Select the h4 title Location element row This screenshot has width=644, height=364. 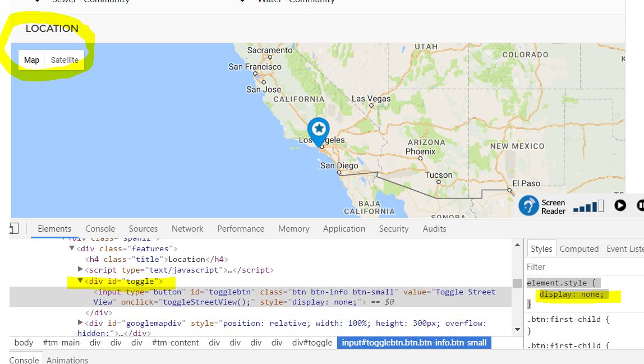[157, 259]
